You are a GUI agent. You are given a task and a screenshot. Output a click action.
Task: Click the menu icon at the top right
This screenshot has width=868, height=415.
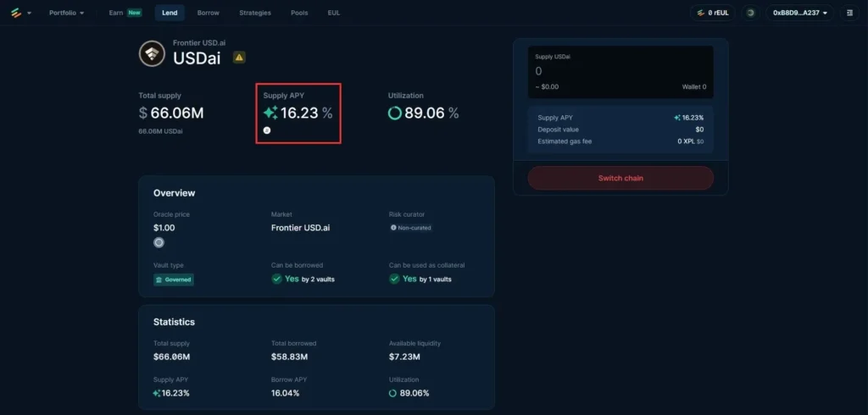(850, 13)
